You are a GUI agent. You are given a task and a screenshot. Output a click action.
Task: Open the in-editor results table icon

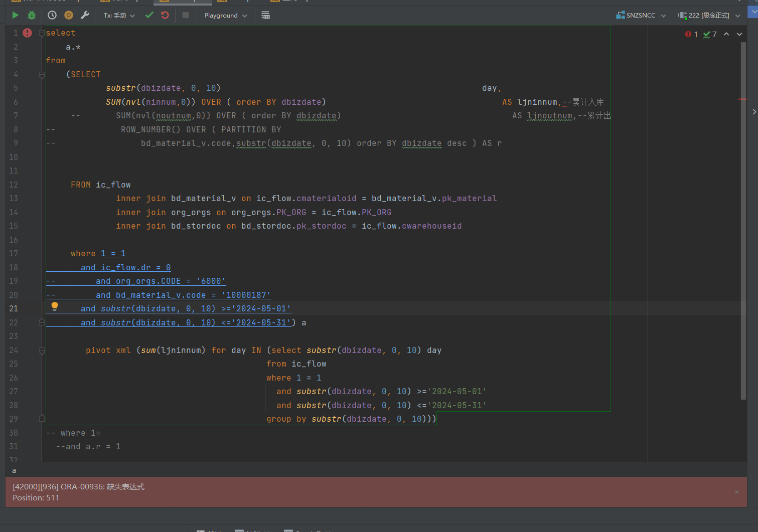pyautogui.click(x=266, y=15)
